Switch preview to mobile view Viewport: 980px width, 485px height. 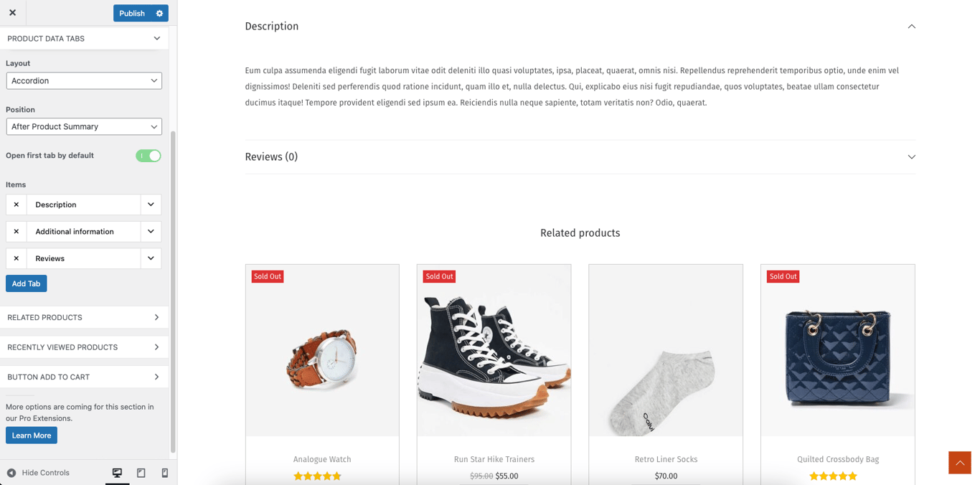164,472
